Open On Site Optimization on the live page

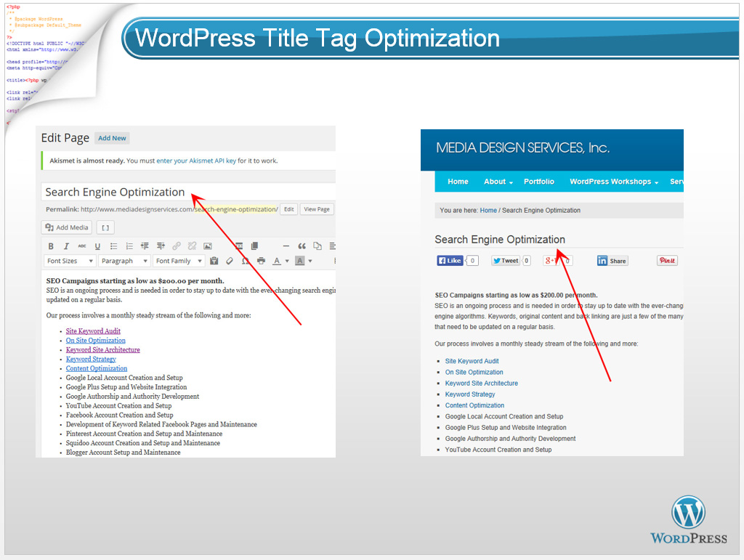tap(474, 372)
